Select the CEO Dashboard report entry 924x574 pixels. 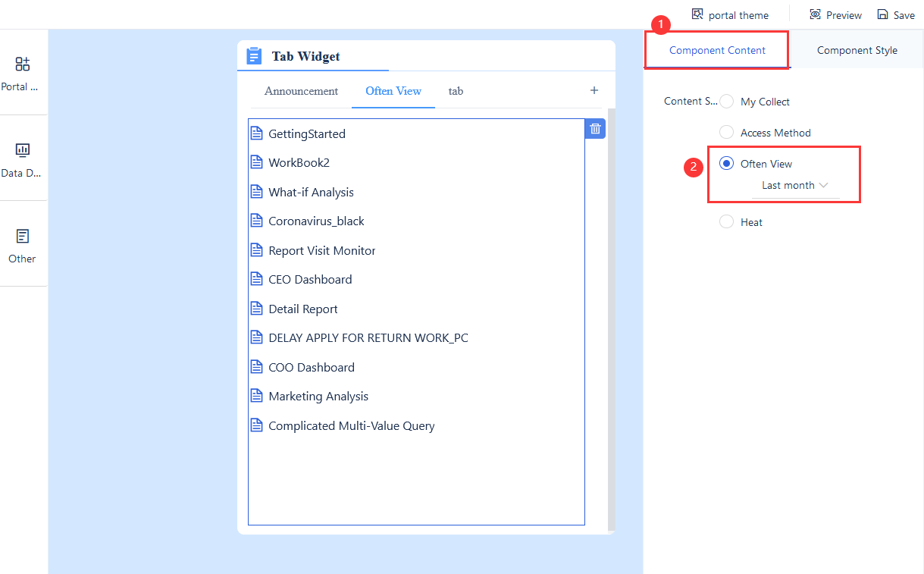[311, 279]
